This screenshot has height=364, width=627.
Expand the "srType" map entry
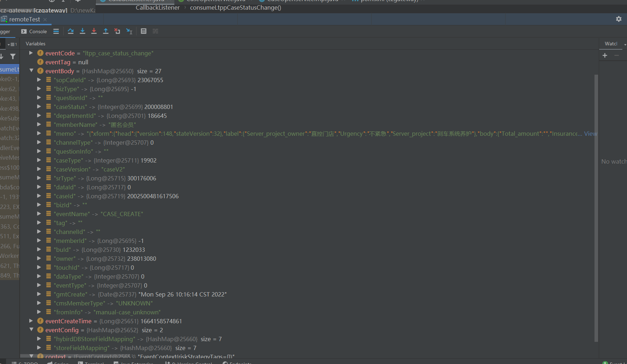tap(39, 178)
